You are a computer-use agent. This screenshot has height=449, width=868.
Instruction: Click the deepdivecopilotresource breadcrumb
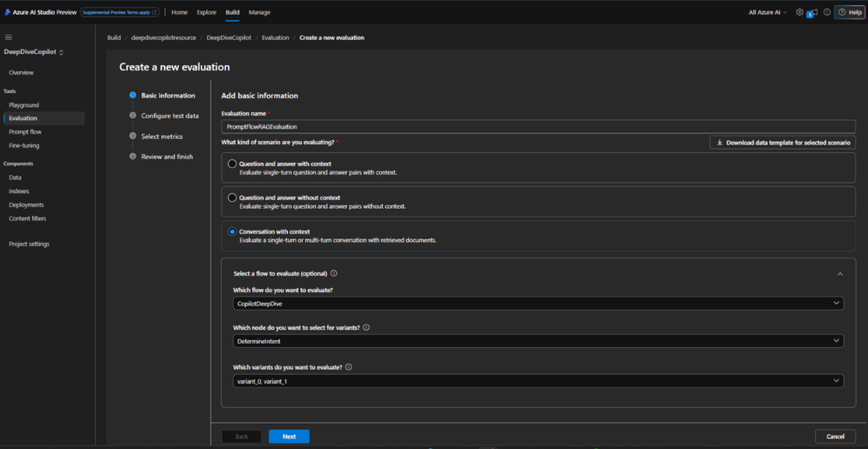[164, 37]
